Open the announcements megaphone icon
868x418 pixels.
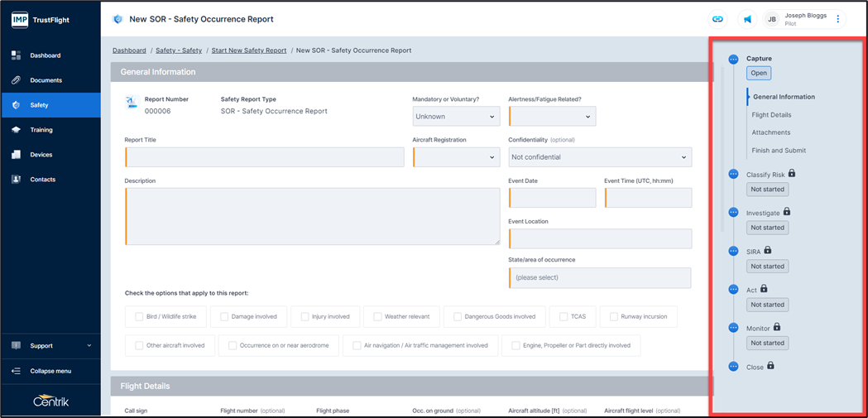coord(746,19)
